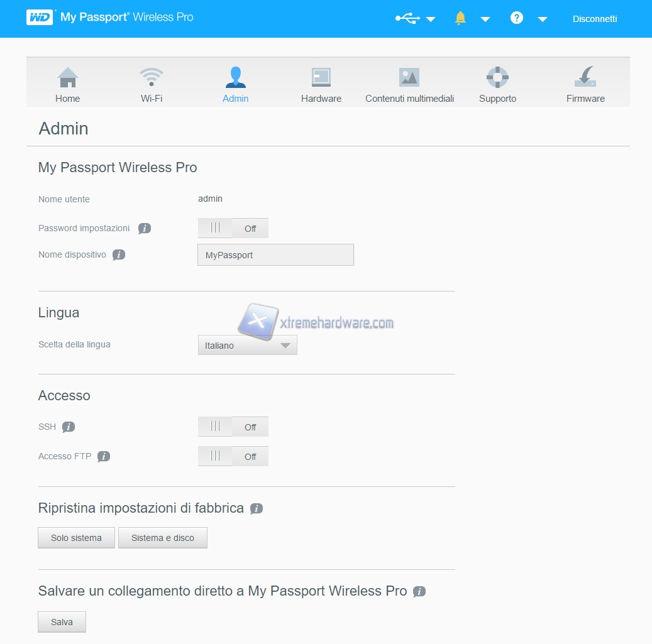Viewport: 652px width, 644px height.
Task: Click info icon beside Nome dispositivo
Action: tap(119, 255)
